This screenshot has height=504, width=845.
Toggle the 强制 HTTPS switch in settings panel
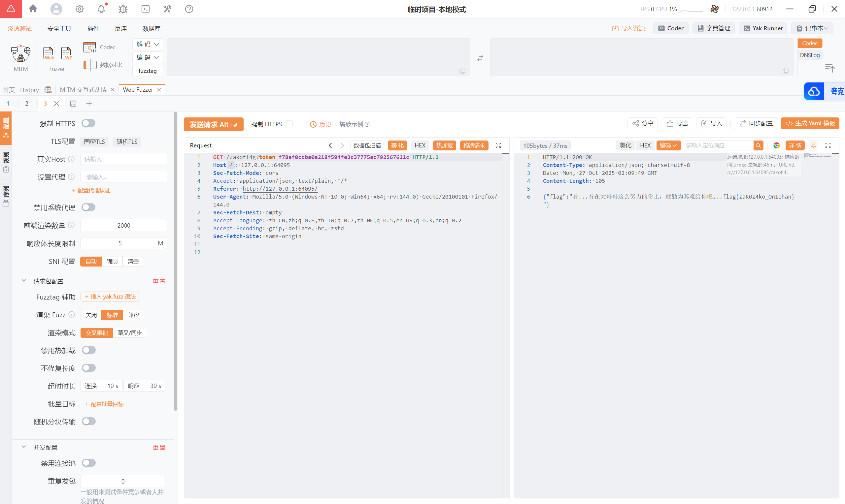tap(88, 123)
